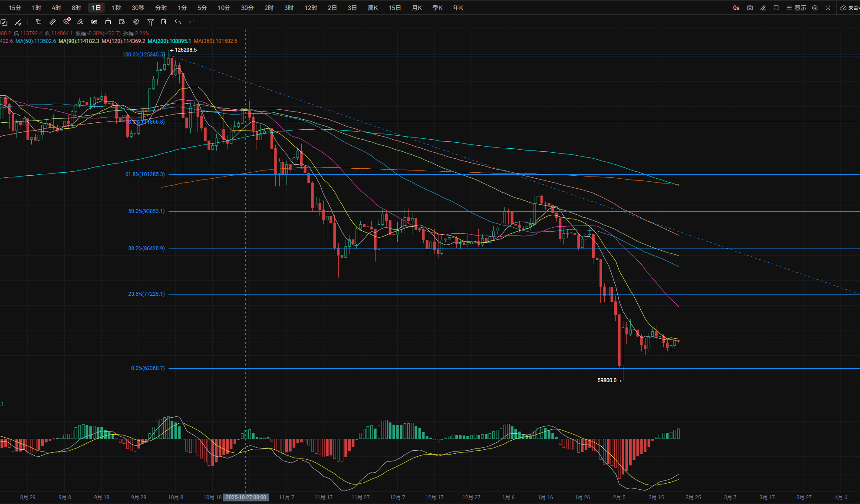Toggle fullscreen expand icon
This screenshot has width=860, height=504.
[x=828, y=8]
